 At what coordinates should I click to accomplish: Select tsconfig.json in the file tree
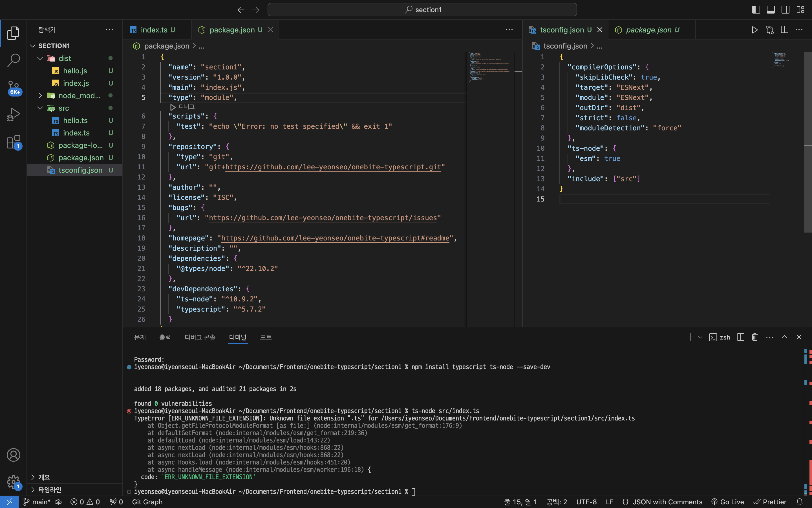click(x=75, y=170)
